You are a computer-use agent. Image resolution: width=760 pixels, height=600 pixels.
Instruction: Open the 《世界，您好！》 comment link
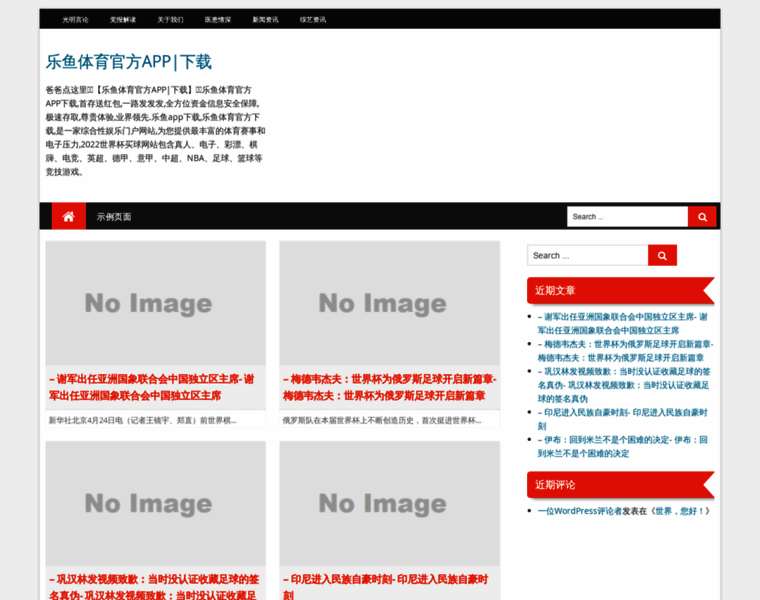click(679, 511)
